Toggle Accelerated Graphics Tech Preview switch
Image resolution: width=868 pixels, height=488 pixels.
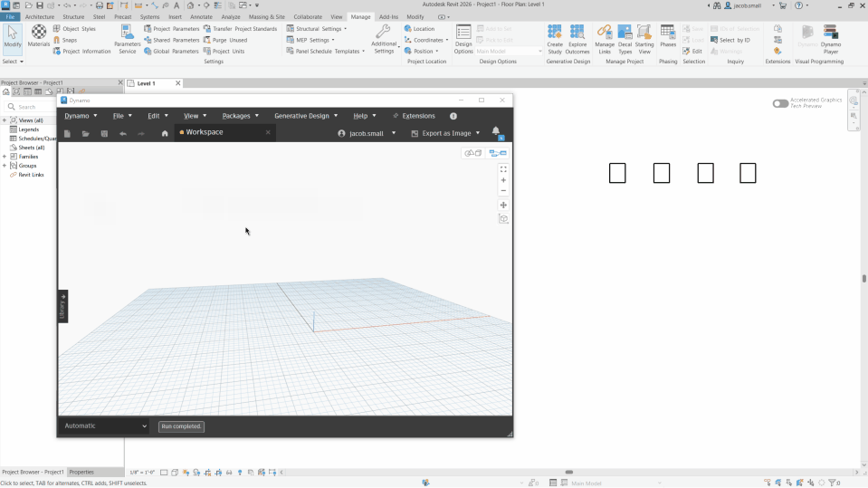click(780, 103)
